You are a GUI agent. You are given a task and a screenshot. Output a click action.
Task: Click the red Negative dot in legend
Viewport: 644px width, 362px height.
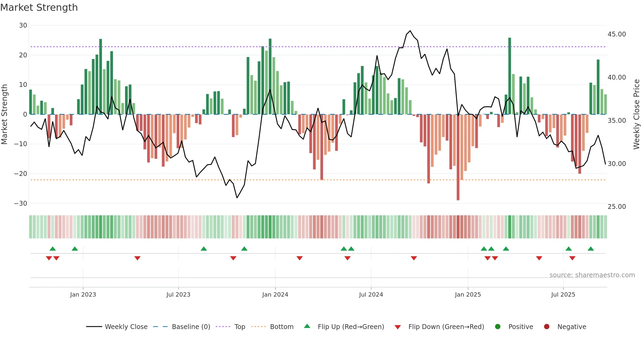(547, 327)
